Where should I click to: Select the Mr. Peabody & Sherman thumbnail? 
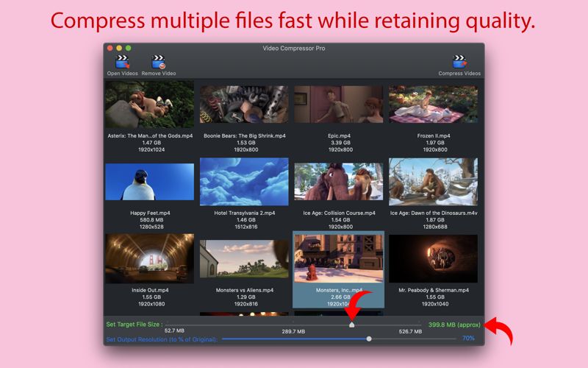[433, 259]
